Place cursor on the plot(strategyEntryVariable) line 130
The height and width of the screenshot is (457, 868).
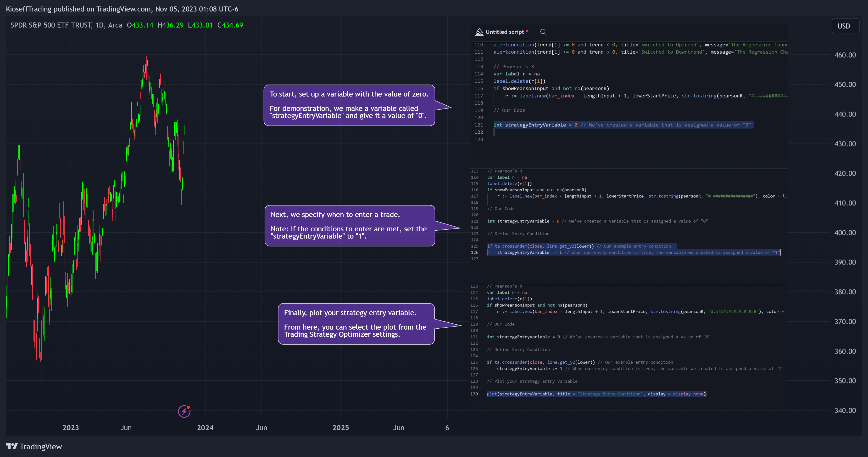(596, 394)
